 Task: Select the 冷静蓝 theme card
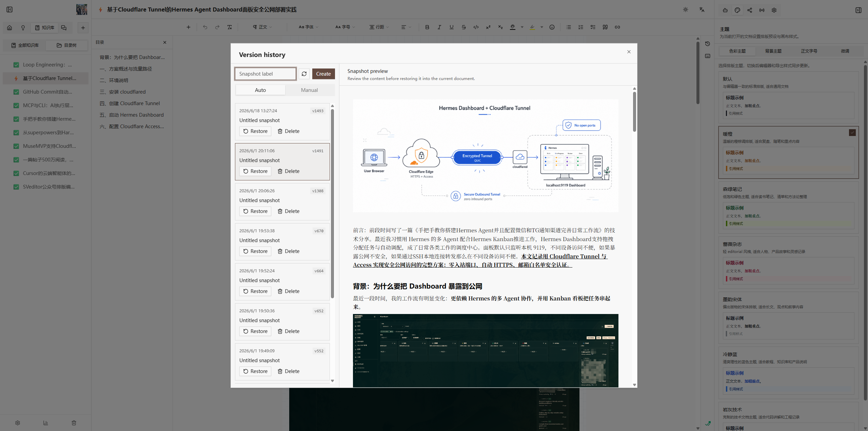(789, 372)
